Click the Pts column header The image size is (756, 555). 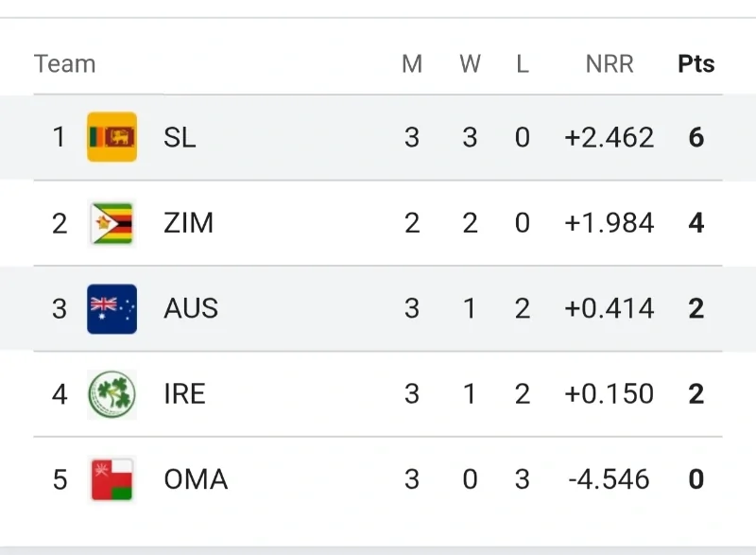[696, 64]
